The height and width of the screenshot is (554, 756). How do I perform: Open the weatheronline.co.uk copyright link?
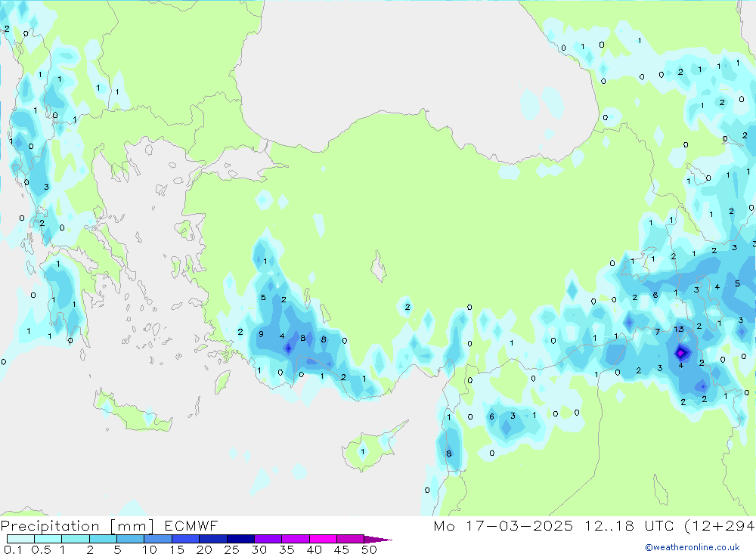pos(692,547)
